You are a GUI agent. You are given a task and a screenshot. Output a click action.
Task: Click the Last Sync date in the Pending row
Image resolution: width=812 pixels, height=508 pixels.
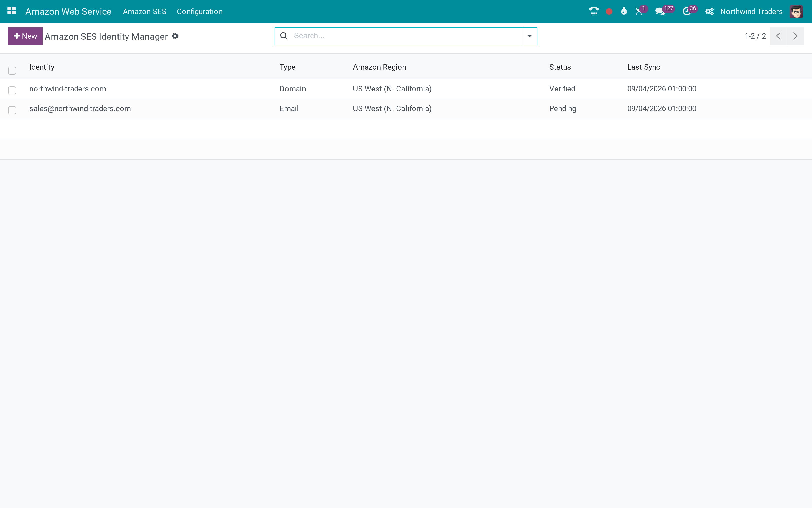[x=662, y=108]
